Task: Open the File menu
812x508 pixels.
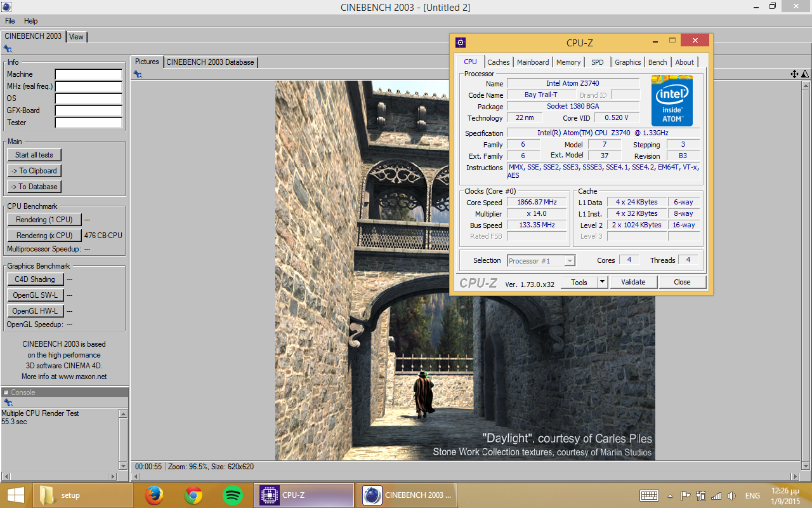Action: click(x=10, y=21)
